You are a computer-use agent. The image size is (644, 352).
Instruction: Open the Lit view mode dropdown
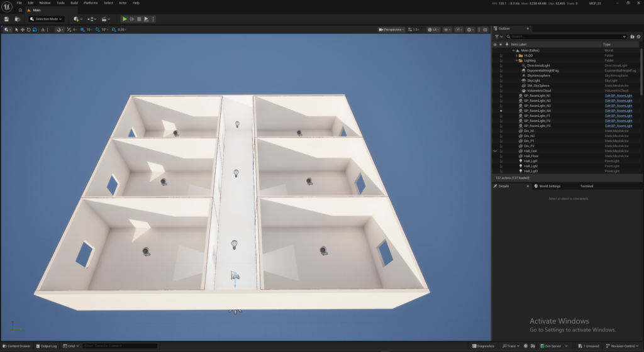click(433, 30)
